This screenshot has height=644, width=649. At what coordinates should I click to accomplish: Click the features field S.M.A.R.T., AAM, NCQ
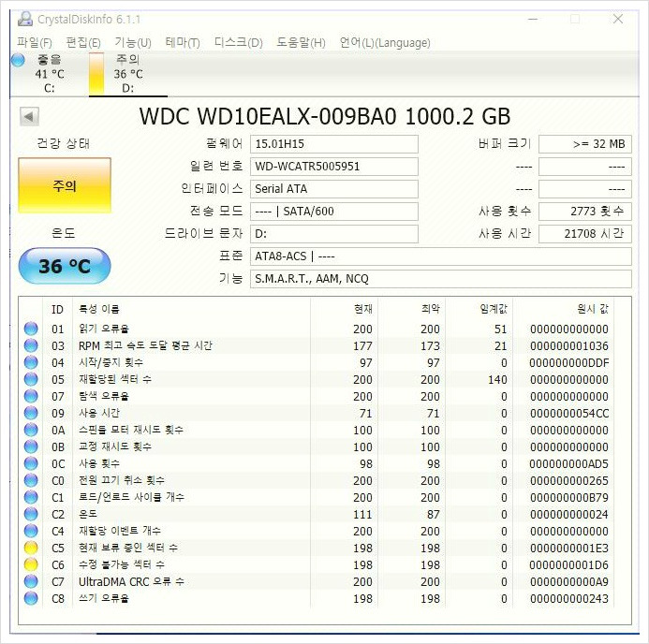click(441, 279)
